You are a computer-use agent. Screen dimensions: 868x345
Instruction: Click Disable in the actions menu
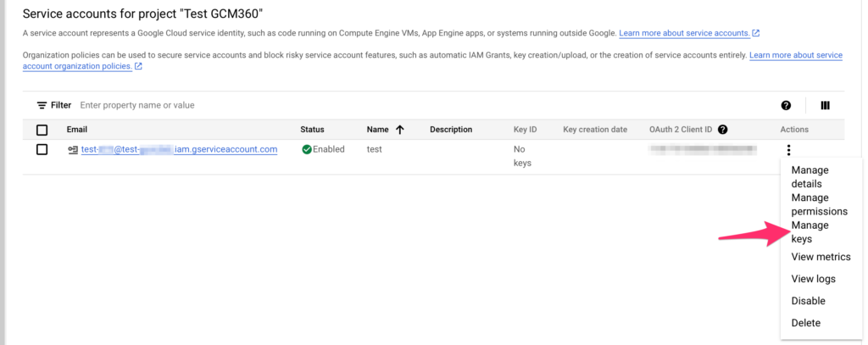(808, 301)
